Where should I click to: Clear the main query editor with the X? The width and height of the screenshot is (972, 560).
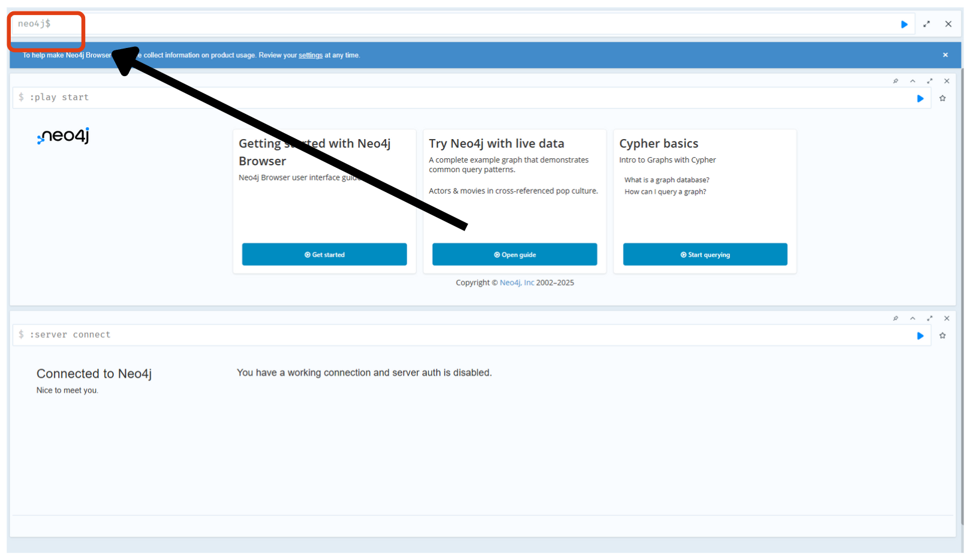pos(948,24)
